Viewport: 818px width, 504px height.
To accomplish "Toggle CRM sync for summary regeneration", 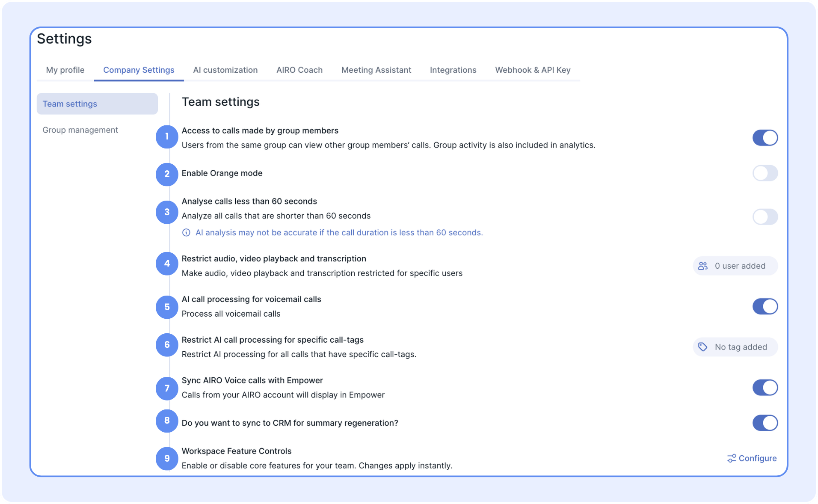I will click(x=765, y=423).
